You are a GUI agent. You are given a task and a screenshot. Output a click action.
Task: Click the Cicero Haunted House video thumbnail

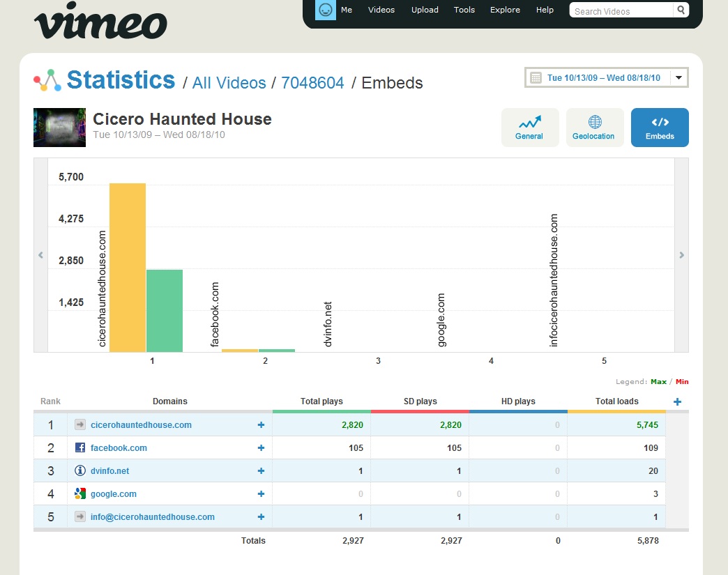[59, 128]
